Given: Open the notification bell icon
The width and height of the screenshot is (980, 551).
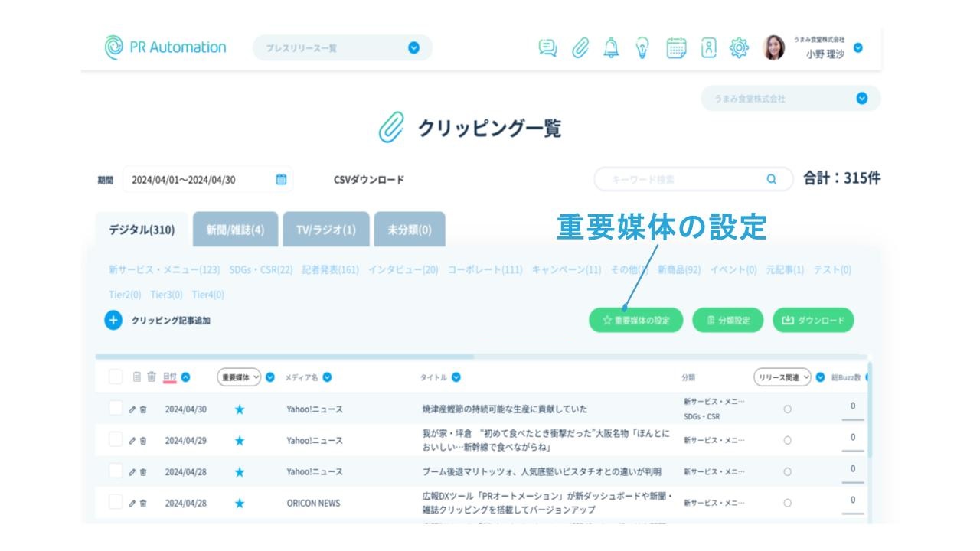Looking at the screenshot, I should [x=611, y=48].
